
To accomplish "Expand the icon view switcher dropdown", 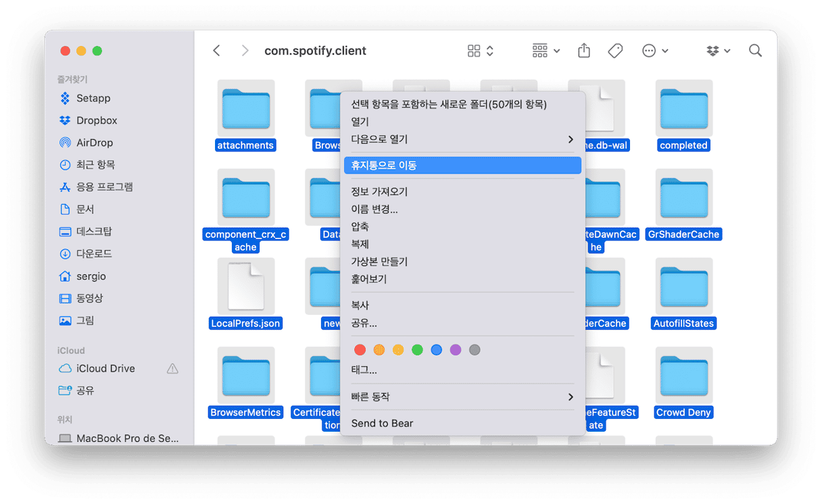I will pos(481,51).
